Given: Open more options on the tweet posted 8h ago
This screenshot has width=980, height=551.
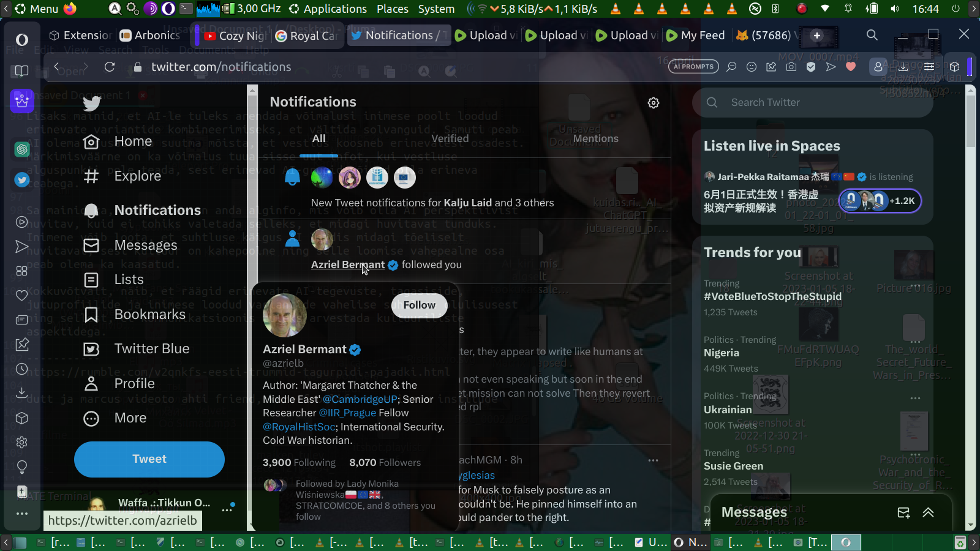Looking at the screenshot, I should tap(654, 460).
